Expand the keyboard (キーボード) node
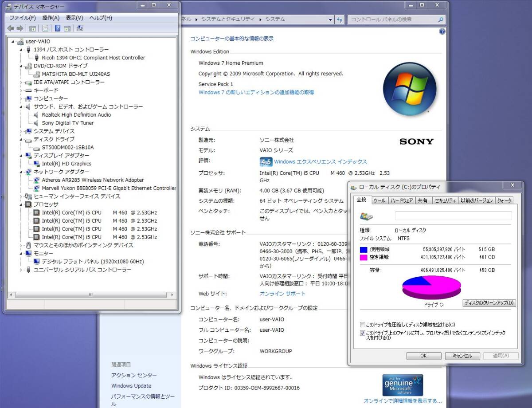 [x=21, y=90]
